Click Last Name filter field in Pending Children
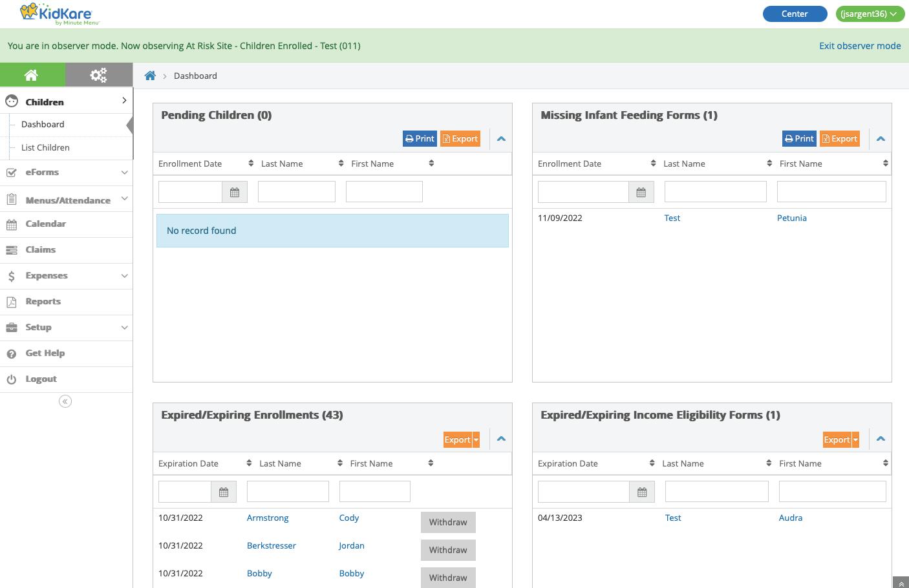The width and height of the screenshot is (909, 588). [x=297, y=192]
